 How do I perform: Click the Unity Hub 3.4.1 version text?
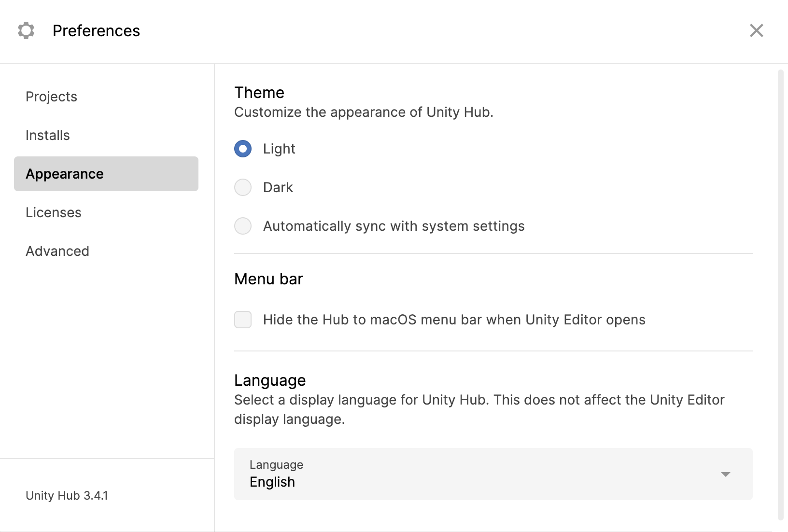(67, 496)
